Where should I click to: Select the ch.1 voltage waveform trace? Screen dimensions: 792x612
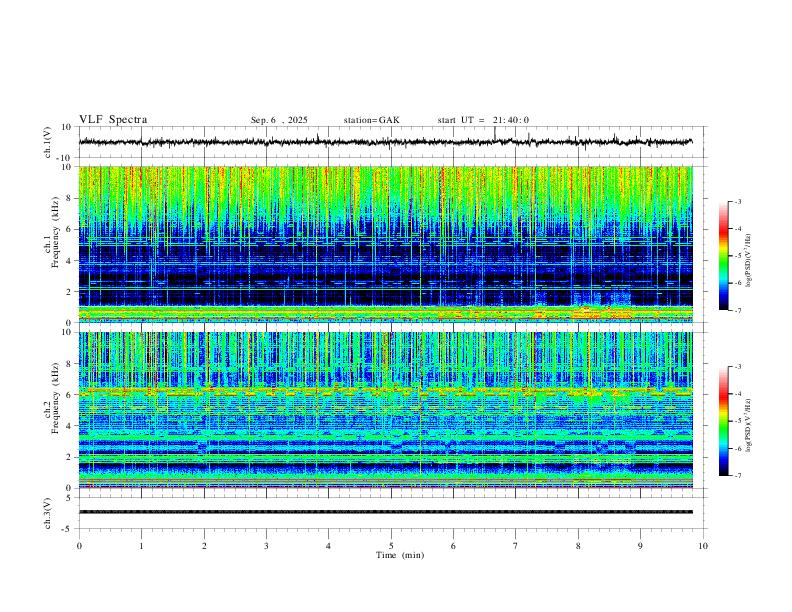(x=385, y=142)
